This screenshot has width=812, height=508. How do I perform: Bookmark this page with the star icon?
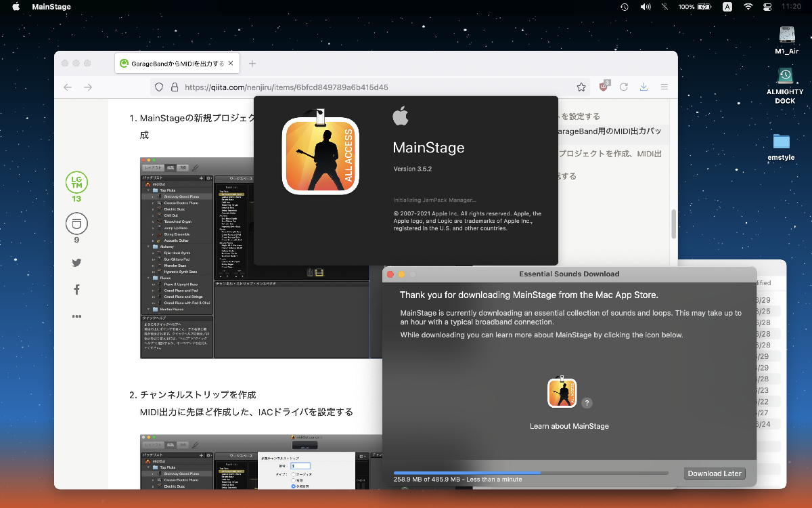581,87
